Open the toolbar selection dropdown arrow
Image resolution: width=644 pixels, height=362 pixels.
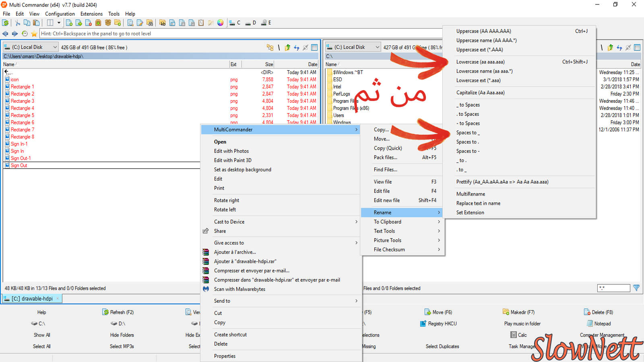[x=59, y=23]
